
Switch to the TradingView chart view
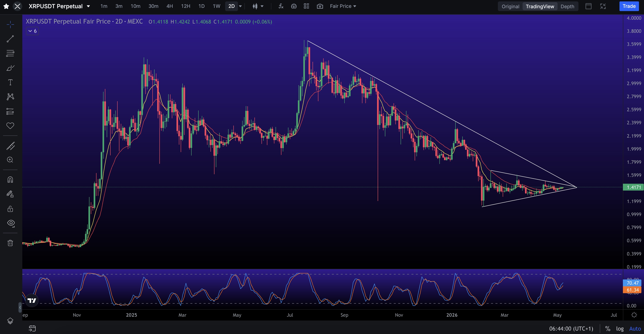540,6
